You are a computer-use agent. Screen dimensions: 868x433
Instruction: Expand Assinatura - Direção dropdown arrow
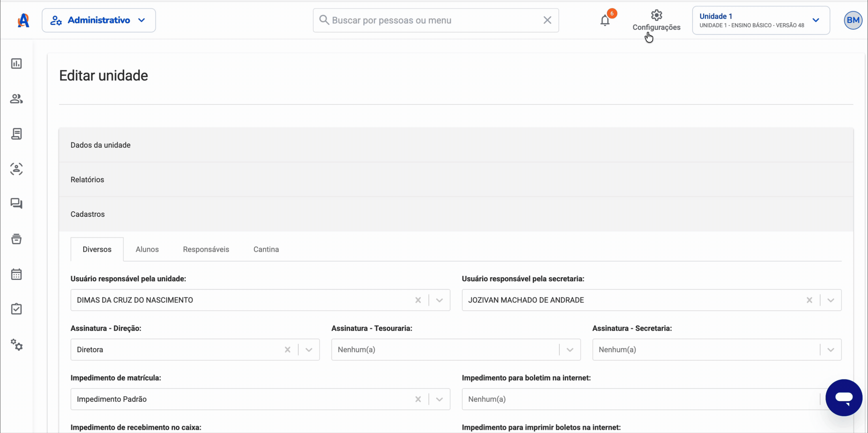[x=309, y=349]
